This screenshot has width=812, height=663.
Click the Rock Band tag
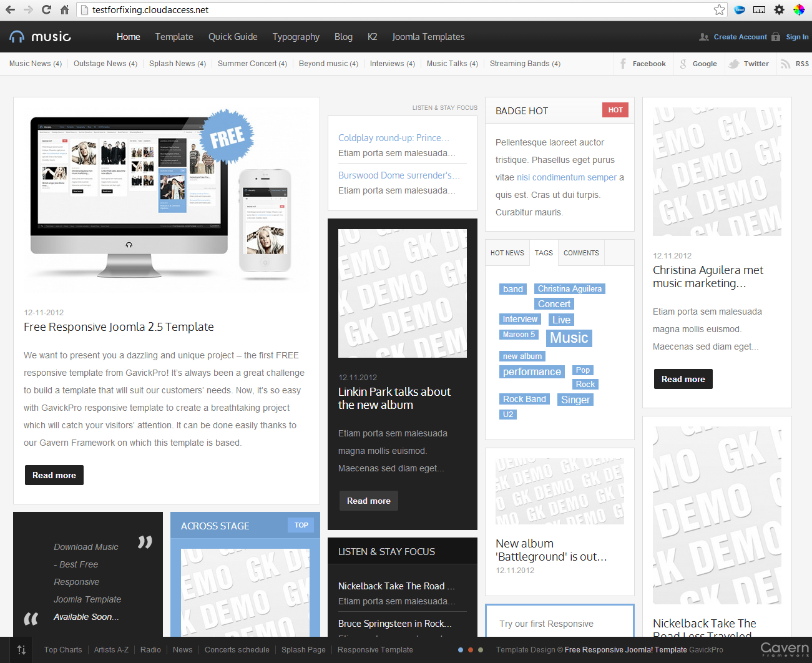[524, 399]
